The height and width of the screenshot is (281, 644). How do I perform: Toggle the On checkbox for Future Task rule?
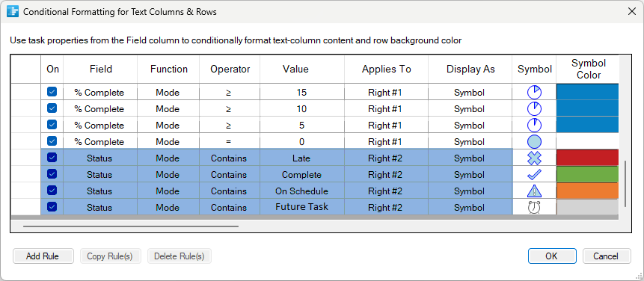[52, 207]
